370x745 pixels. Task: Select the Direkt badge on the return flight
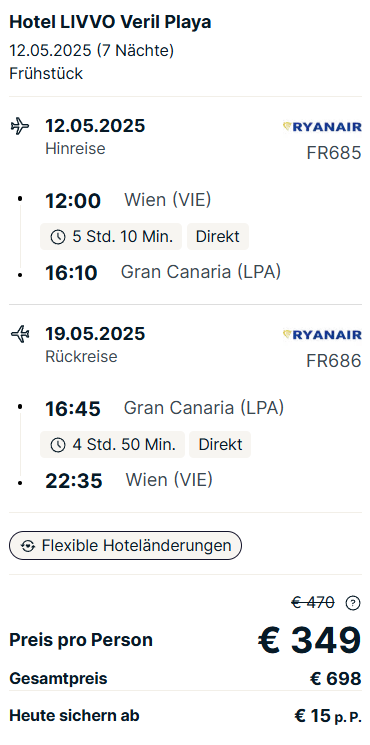click(220, 445)
